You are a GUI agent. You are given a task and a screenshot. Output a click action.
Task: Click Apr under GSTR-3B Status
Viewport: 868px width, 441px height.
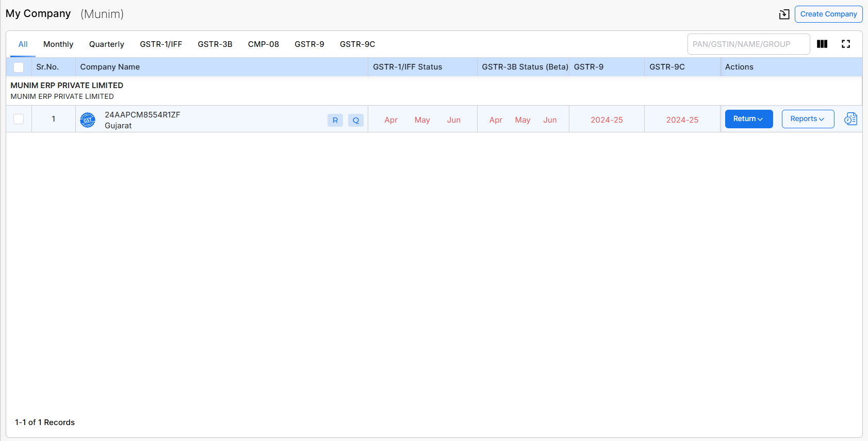[496, 120]
